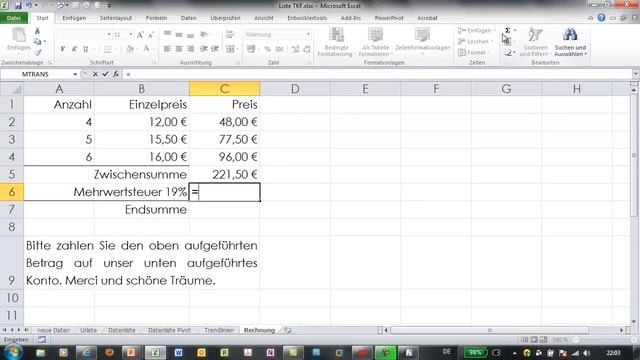Click the Windows Start button
The height and width of the screenshot is (360, 640).
[13, 352]
